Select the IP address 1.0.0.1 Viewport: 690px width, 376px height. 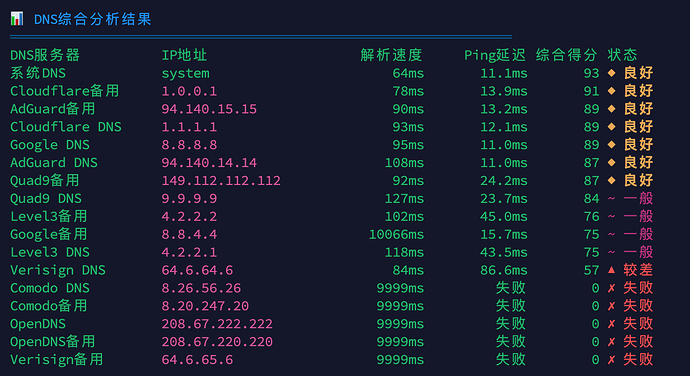[189, 91]
